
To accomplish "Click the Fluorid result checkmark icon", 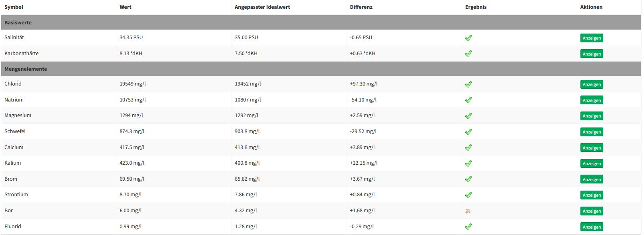I will pyautogui.click(x=469, y=227).
